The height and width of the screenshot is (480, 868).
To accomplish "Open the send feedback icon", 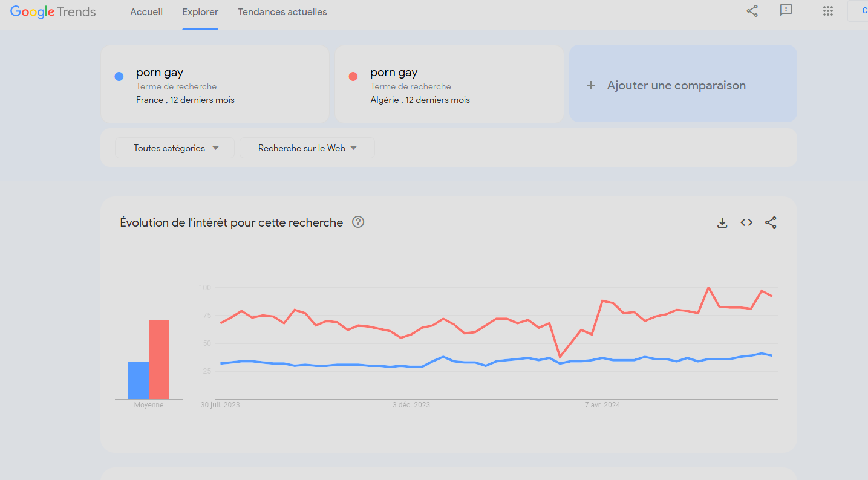I will click(x=786, y=11).
